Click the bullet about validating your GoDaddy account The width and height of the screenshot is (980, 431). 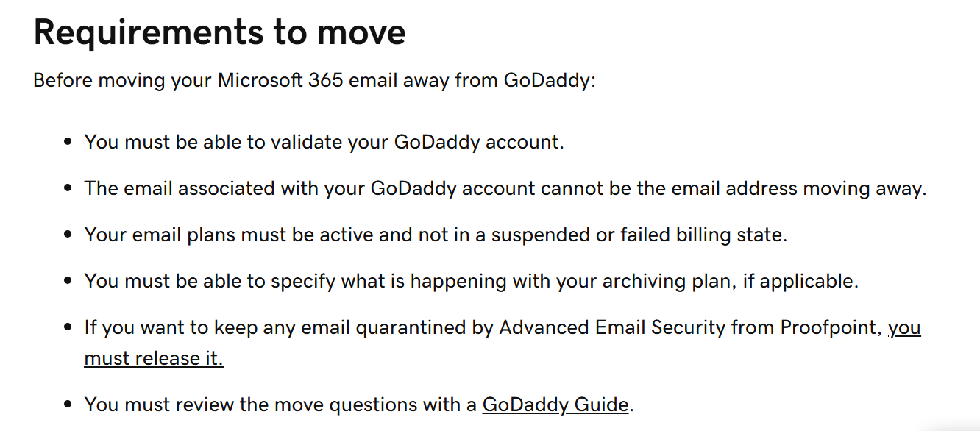[324, 142]
